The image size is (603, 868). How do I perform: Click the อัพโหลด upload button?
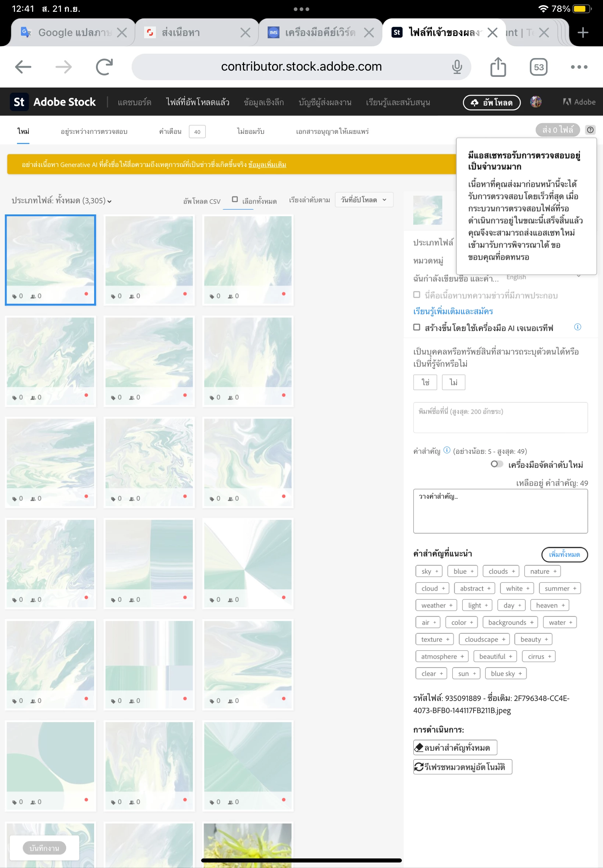click(492, 102)
